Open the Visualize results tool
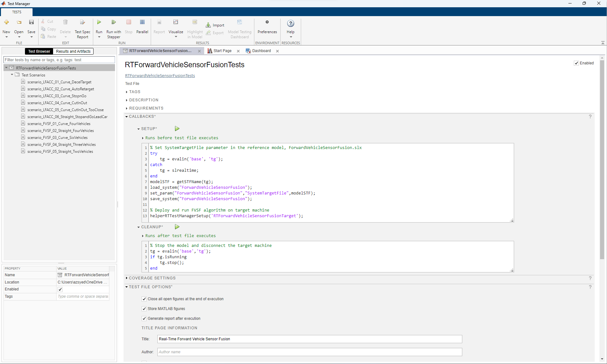This screenshot has width=607, height=364. (176, 22)
